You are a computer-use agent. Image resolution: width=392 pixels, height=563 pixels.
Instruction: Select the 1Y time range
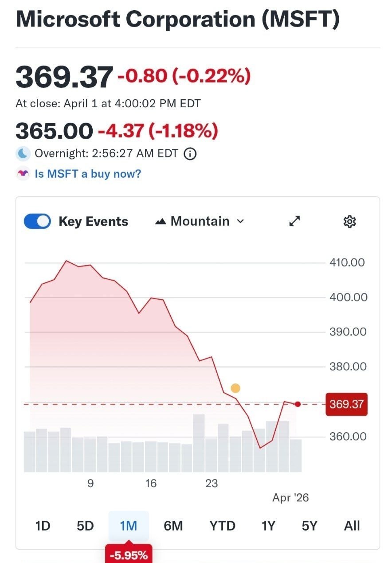click(268, 526)
